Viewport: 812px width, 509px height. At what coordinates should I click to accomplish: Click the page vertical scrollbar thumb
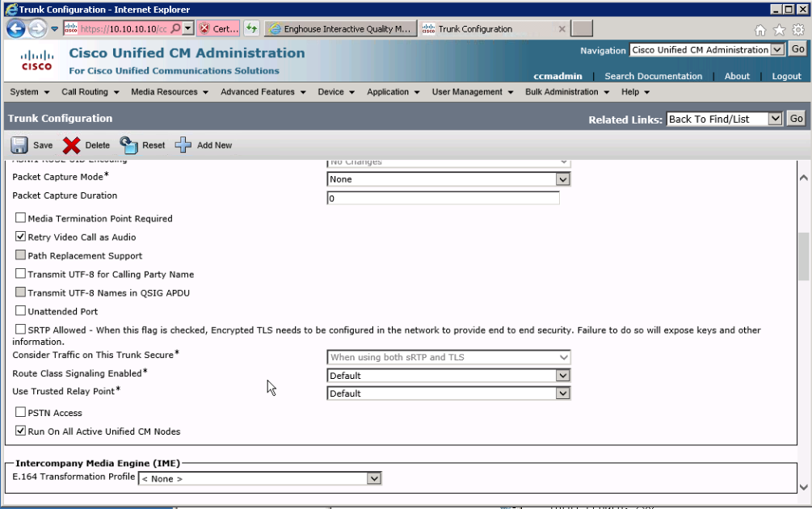pos(803,257)
